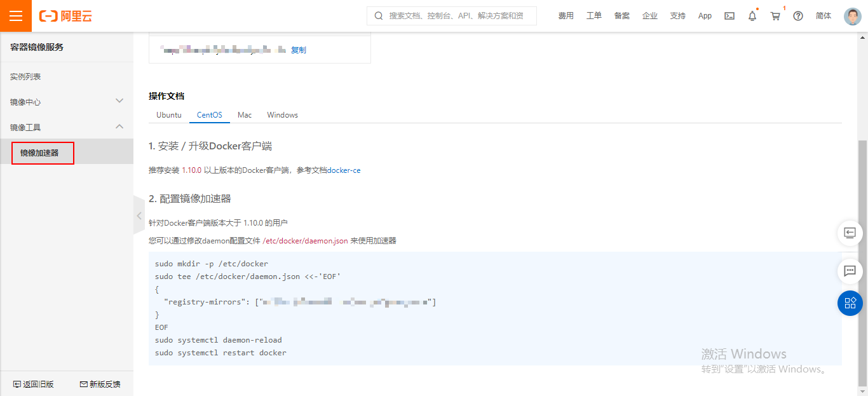This screenshot has width=868, height=396.
Task: Click the '2. 配置镜像加速器' heading
Action: point(190,198)
